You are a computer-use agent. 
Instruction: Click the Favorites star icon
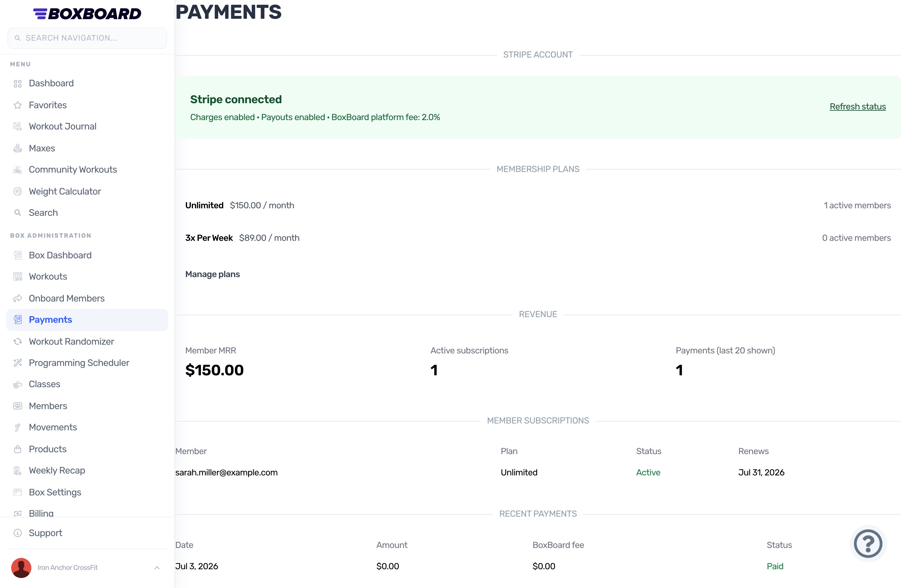point(18,105)
